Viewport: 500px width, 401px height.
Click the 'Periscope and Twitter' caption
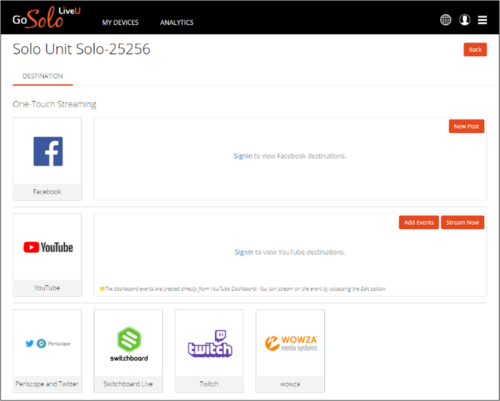click(47, 384)
